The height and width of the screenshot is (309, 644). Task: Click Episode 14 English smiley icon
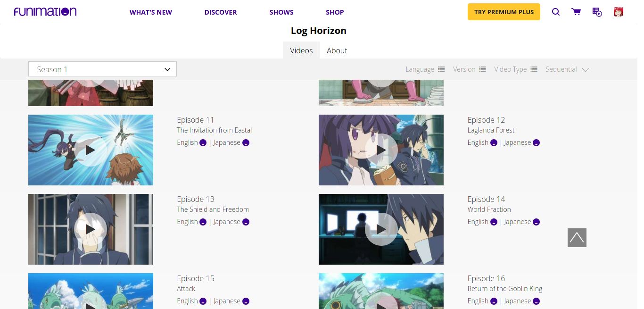tap(494, 222)
